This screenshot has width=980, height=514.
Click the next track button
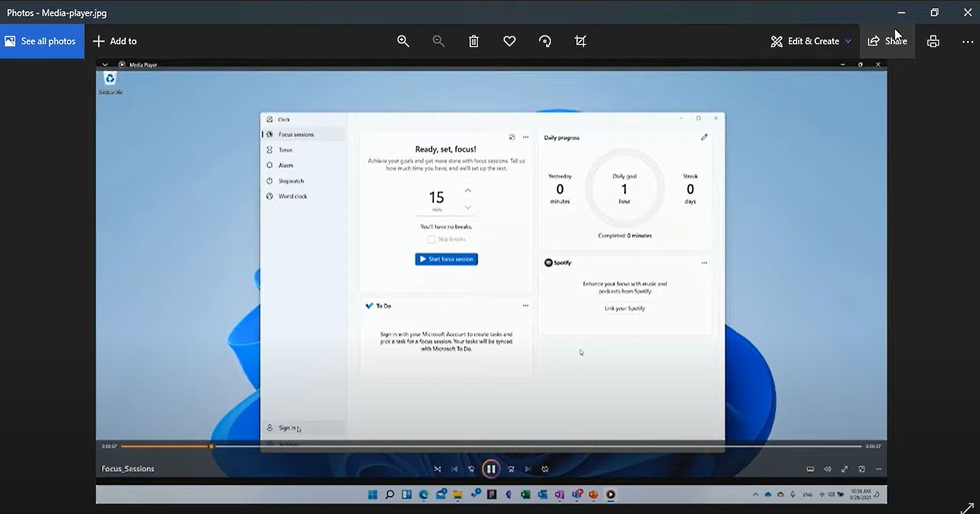528,469
